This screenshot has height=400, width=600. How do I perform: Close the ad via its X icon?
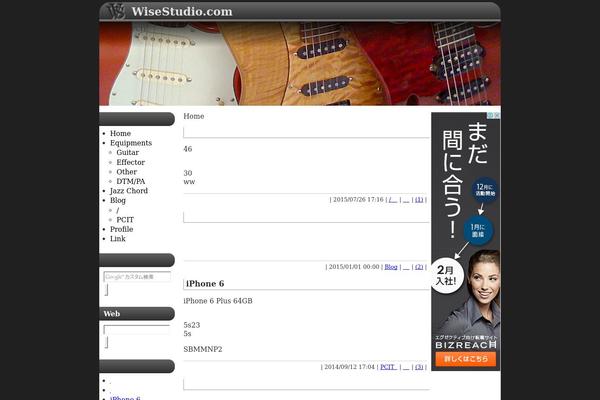[497, 115]
